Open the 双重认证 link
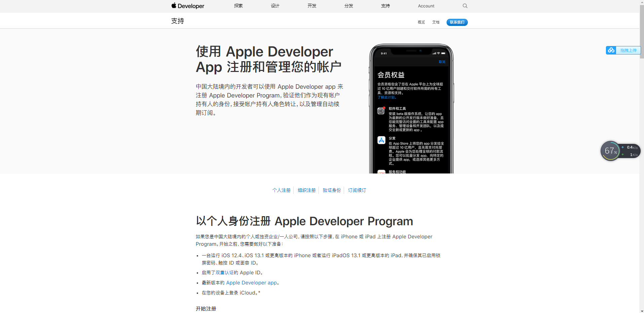 point(224,273)
